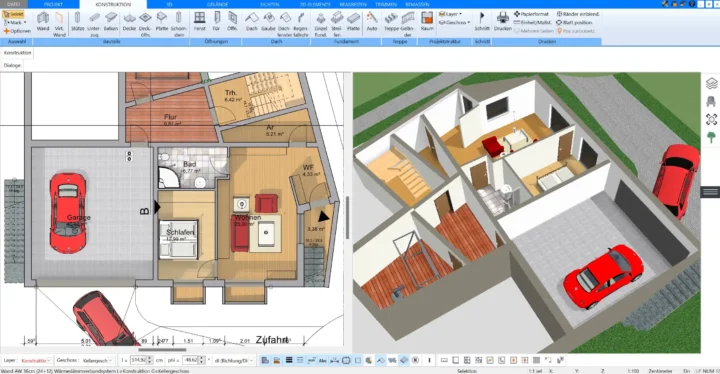
Task: Select the Fenster window tool
Action: (x=200, y=22)
